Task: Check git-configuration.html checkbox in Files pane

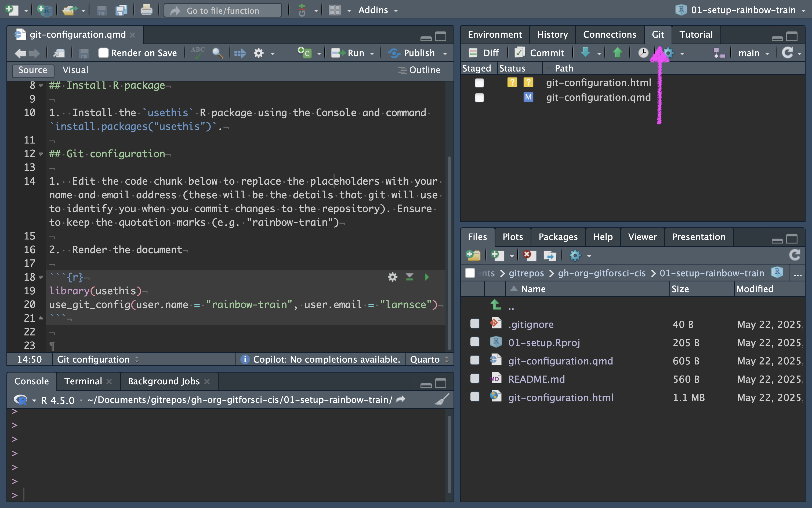Action: (475, 396)
